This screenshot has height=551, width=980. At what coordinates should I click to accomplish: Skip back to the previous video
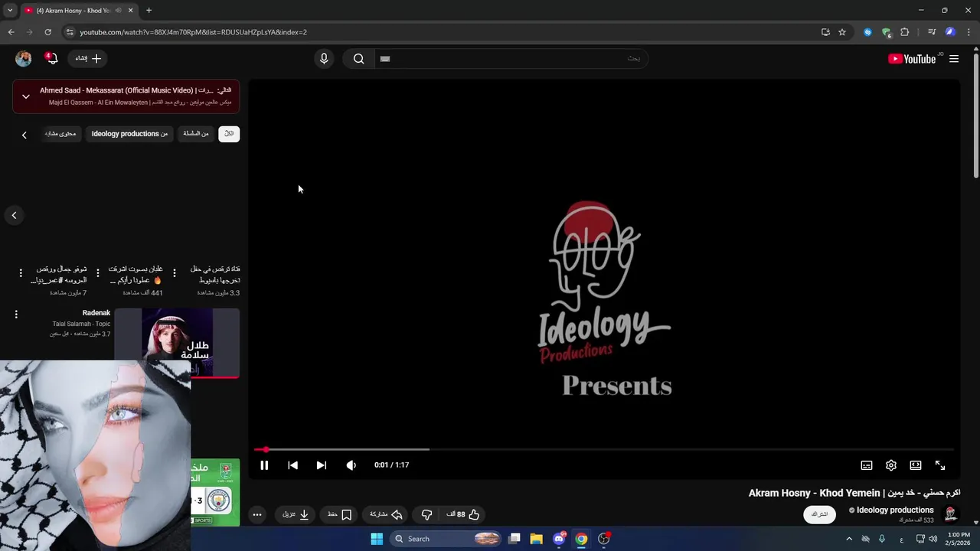(x=292, y=465)
